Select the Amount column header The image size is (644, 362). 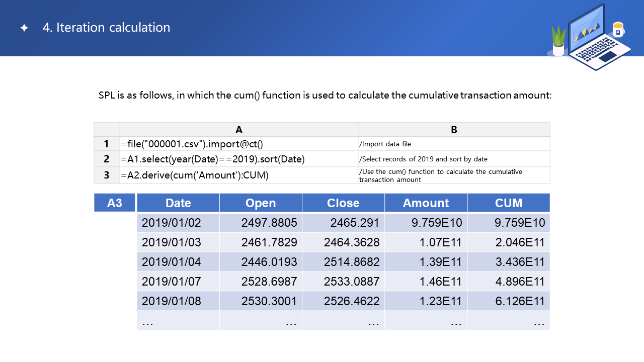pyautogui.click(x=426, y=203)
